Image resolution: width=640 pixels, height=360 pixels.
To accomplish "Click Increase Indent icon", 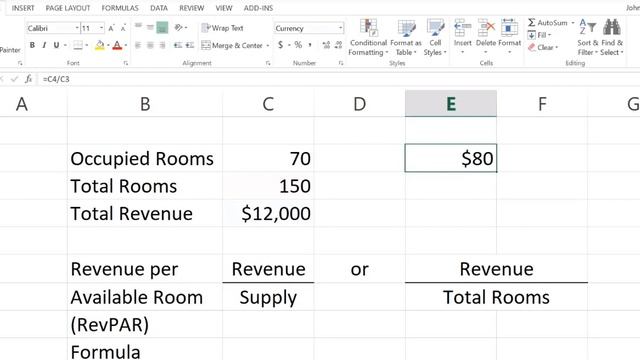I will (x=190, y=45).
